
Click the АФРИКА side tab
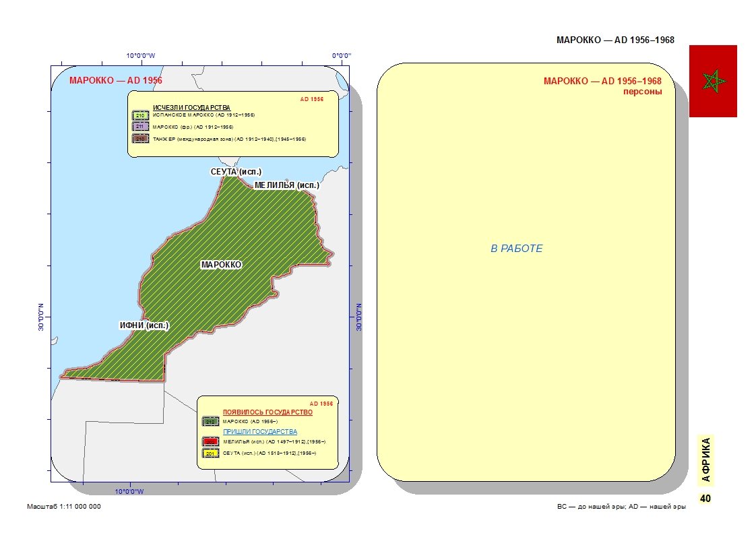(705, 460)
